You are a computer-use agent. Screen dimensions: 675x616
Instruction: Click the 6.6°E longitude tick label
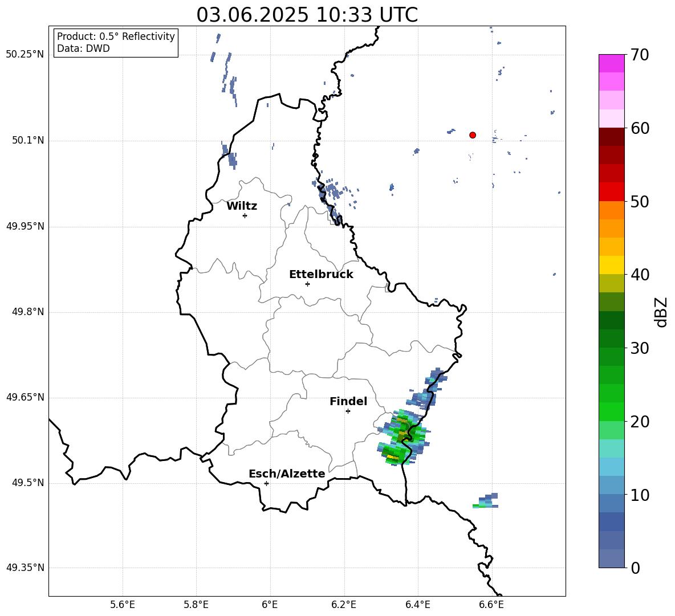click(x=491, y=605)
